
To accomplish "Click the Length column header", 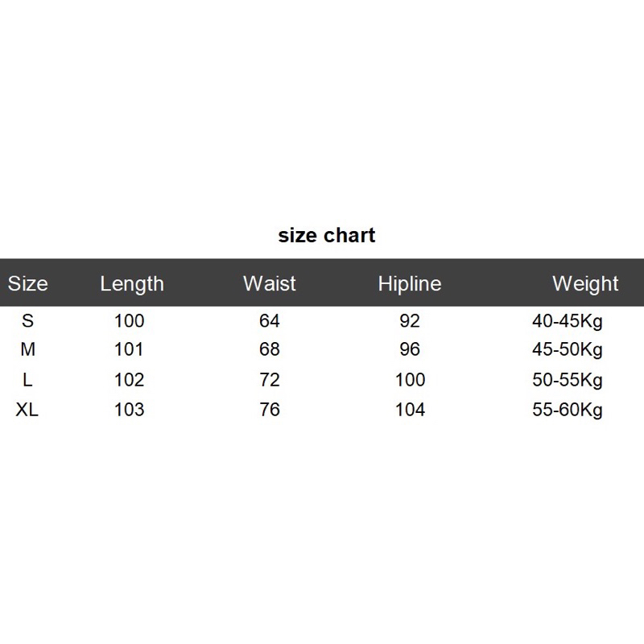I will [x=132, y=283].
